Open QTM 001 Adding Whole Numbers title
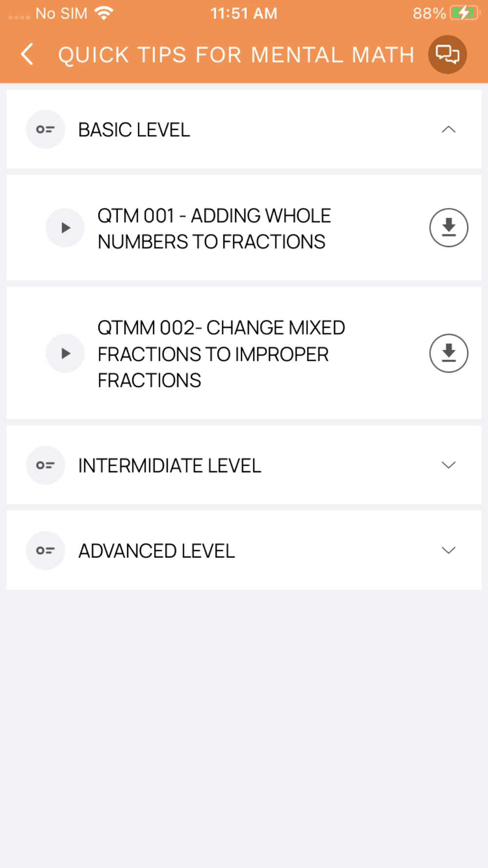Viewport: 488px width, 868px height. [x=214, y=228]
